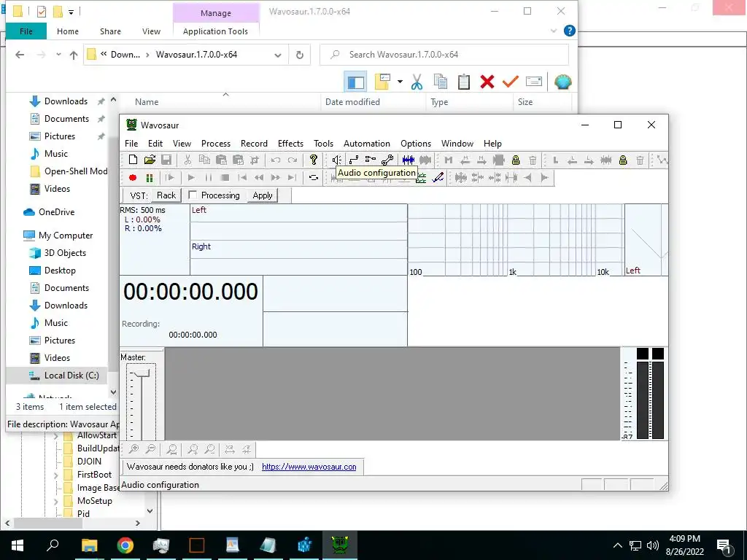
Task: Open the Record menu
Action: pos(254,144)
